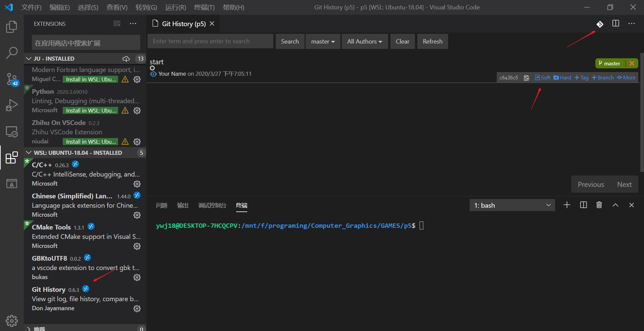Viewport: 644px width, 331px height.
Task: Open the Run and Debug view
Action: click(12, 105)
